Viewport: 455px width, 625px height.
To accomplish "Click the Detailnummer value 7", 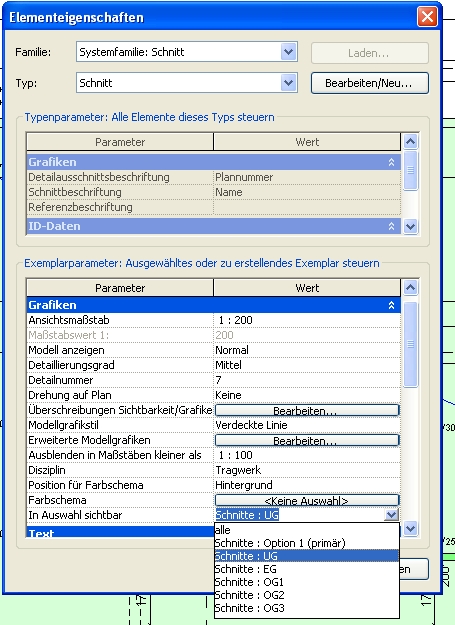I will [307, 380].
